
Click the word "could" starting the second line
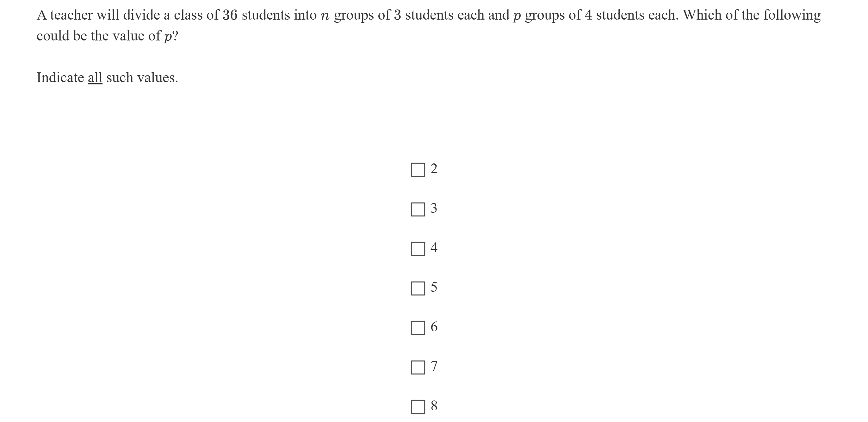(53, 36)
